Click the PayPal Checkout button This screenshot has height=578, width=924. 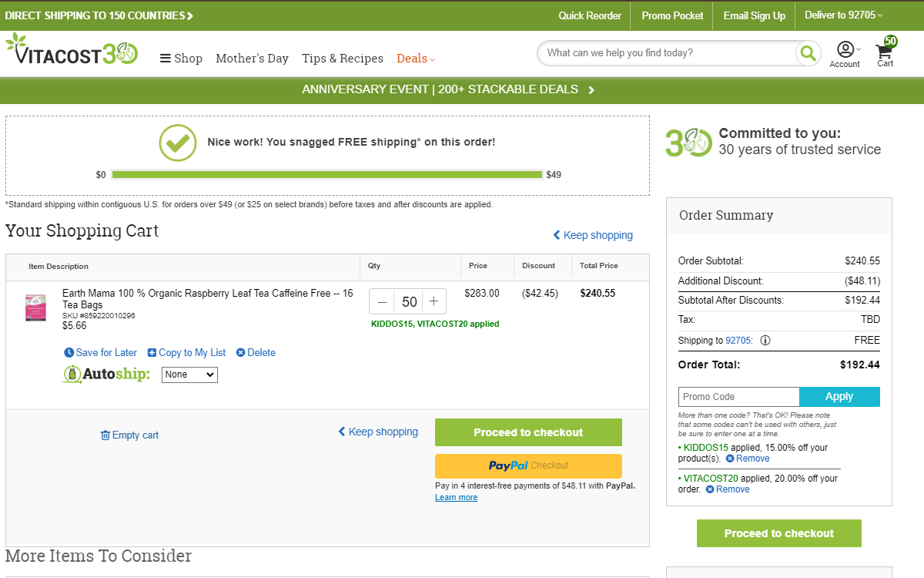pos(528,465)
